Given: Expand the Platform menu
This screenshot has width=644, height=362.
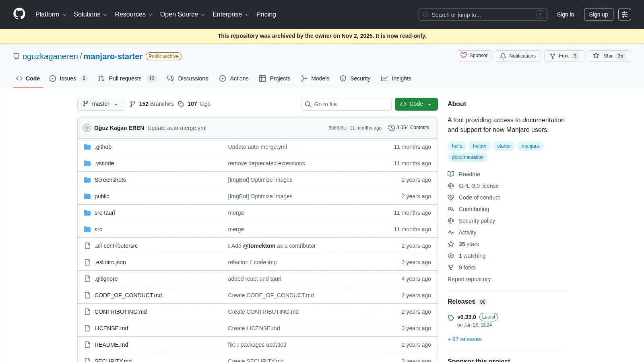Looking at the screenshot, I should click(x=51, y=14).
